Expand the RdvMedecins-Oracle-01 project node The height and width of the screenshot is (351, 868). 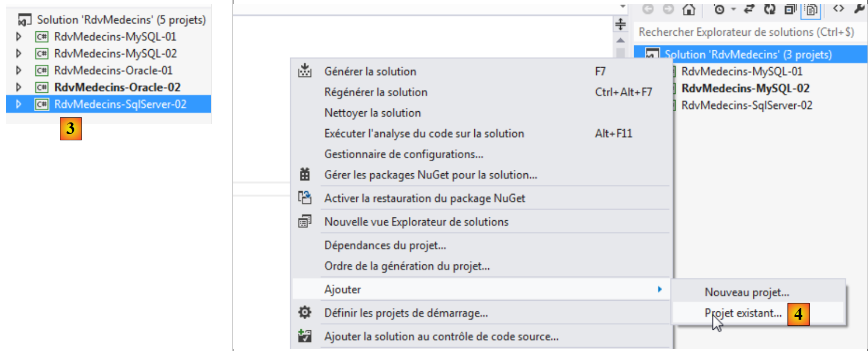tap(18, 70)
